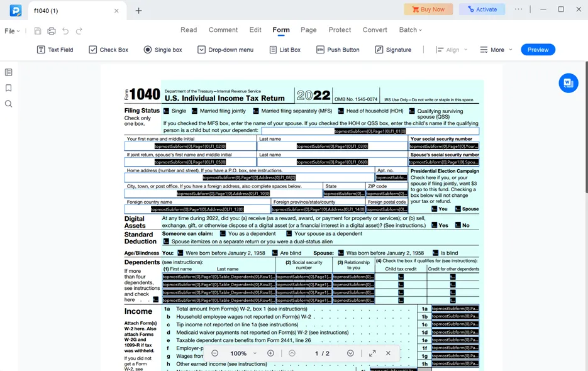Open the Protect menu
588x371 pixels.
340,30
